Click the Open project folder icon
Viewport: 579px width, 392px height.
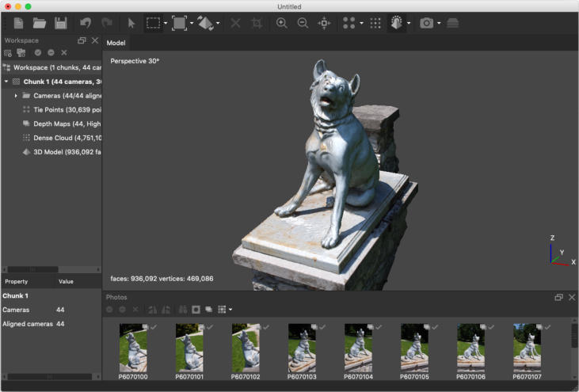tap(39, 23)
